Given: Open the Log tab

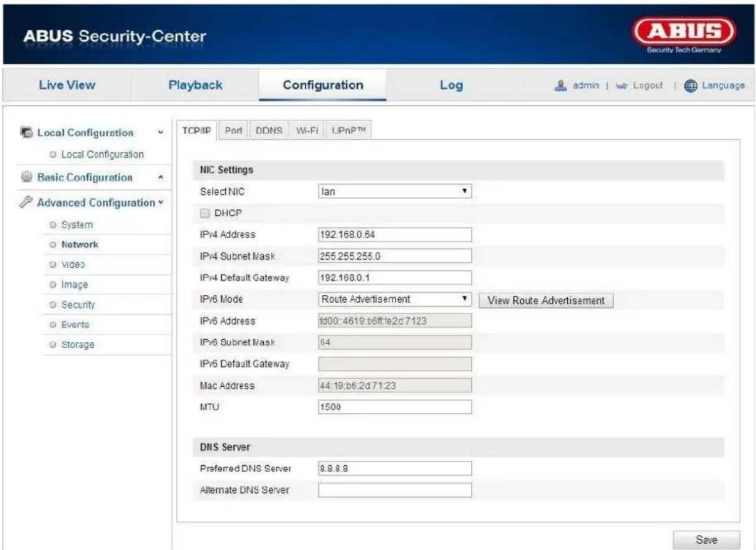Looking at the screenshot, I should 451,85.
